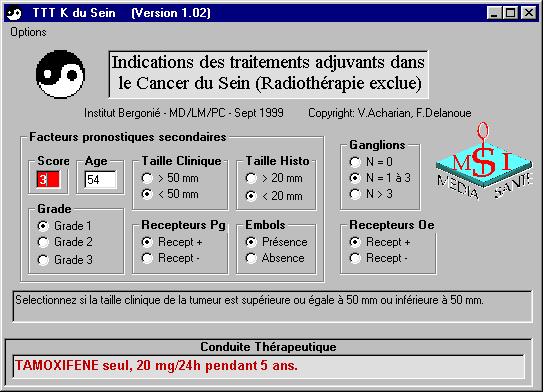Select Taille Histo > 20 mm
Screen dimensions: 543x392
(x=274, y=178)
